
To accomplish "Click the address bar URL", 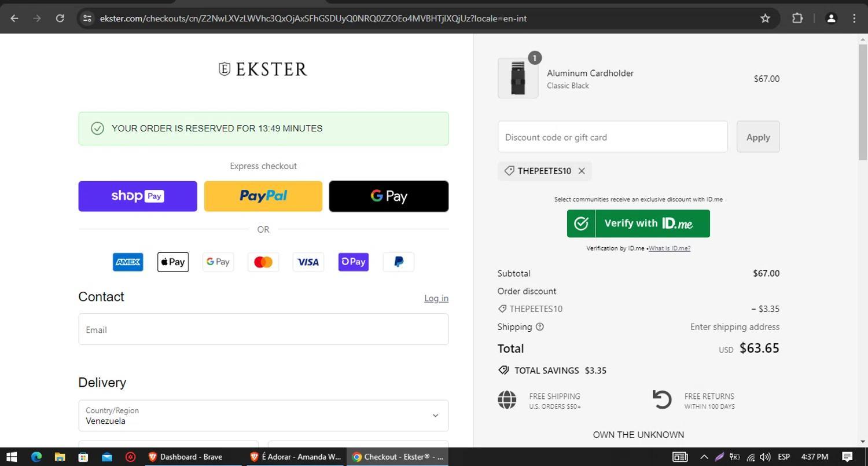I will (x=313, y=19).
